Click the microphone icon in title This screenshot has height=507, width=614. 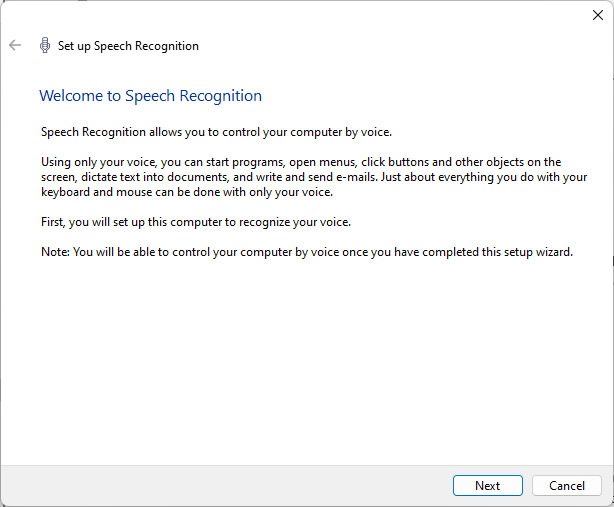pyautogui.click(x=45, y=45)
